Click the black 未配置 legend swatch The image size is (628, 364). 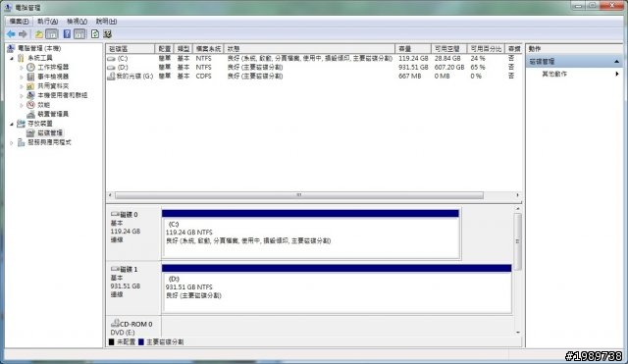(111, 342)
